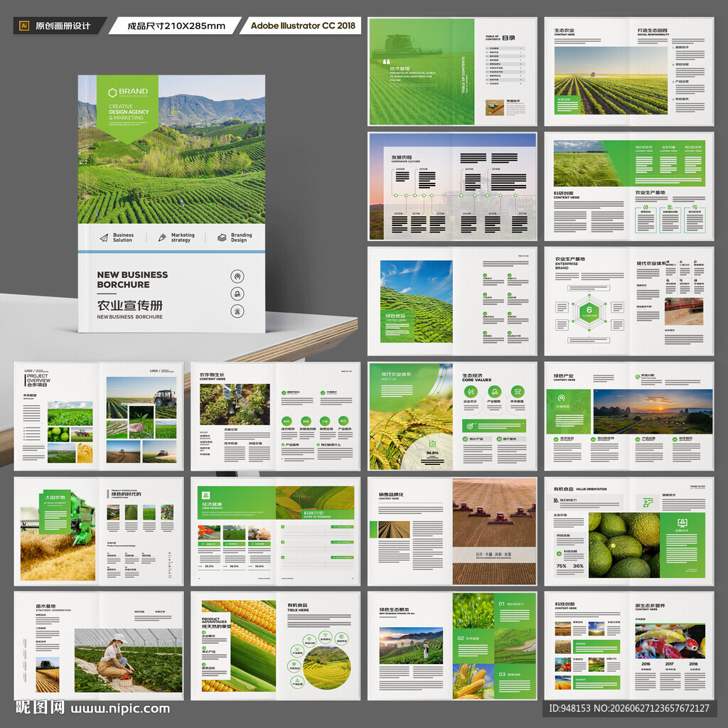The width and height of the screenshot is (728, 728).
Task: Click the hexagon with number 6
Action: (589, 310)
